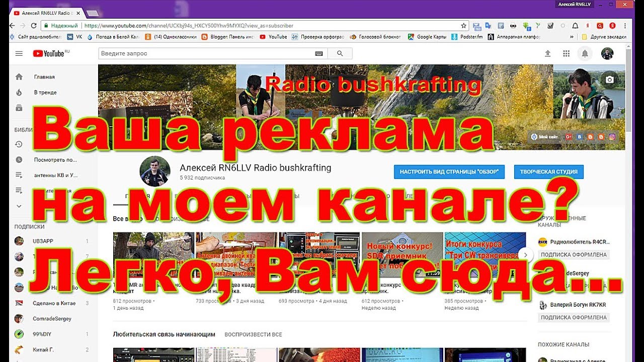Open Другие закладки folder
Image resolution: width=644 pixels, height=362 pixels.
(604, 37)
